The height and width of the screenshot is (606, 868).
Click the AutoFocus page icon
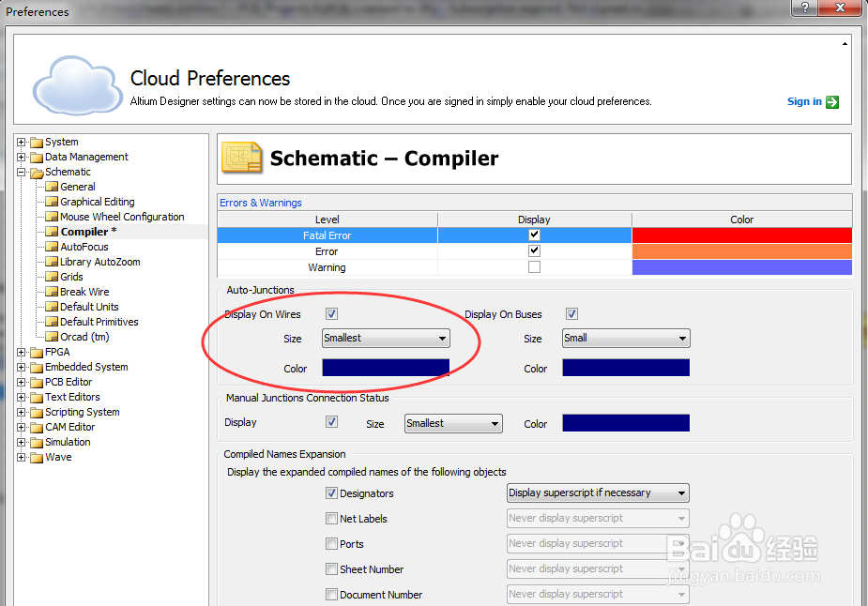(x=52, y=247)
